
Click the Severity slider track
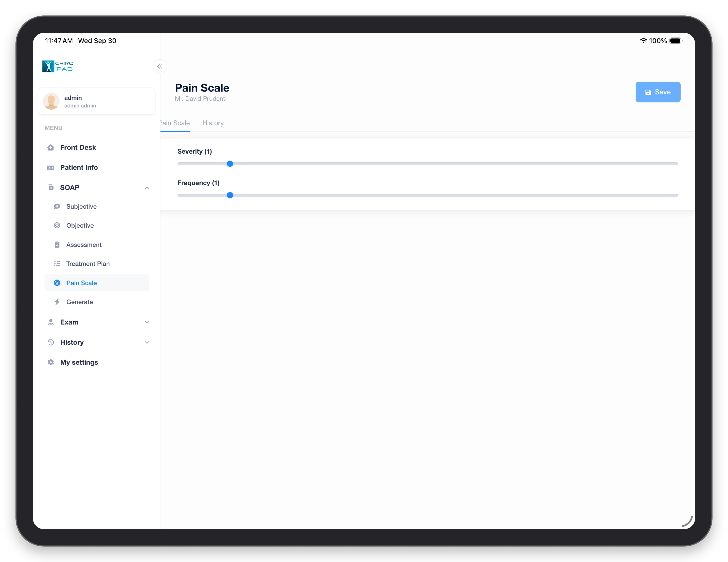click(428, 164)
